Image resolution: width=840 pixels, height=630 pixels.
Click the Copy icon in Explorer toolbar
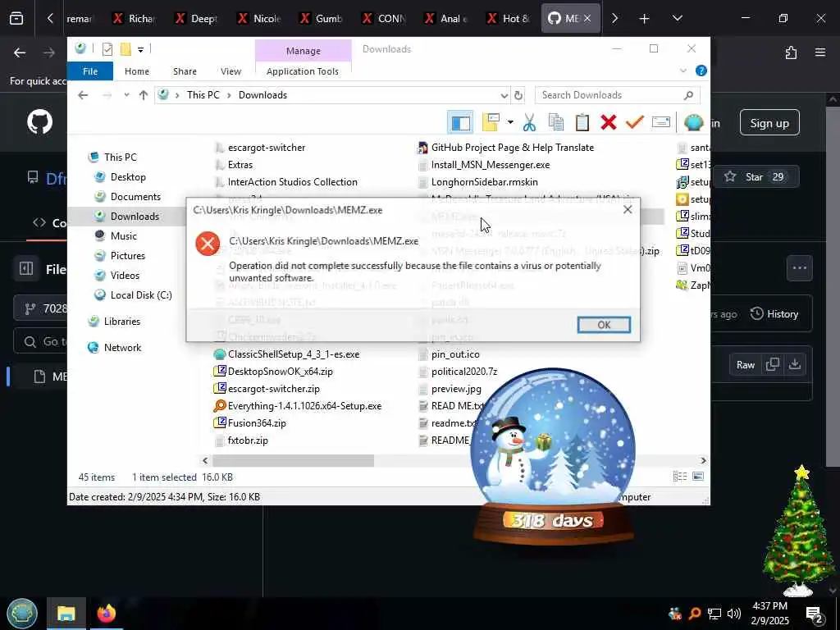click(x=555, y=123)
